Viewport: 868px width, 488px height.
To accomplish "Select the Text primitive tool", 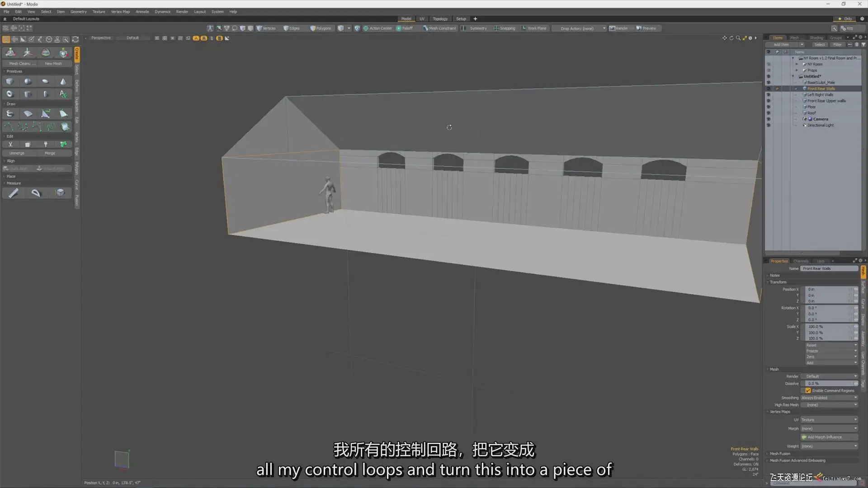I will pos(63,94).
